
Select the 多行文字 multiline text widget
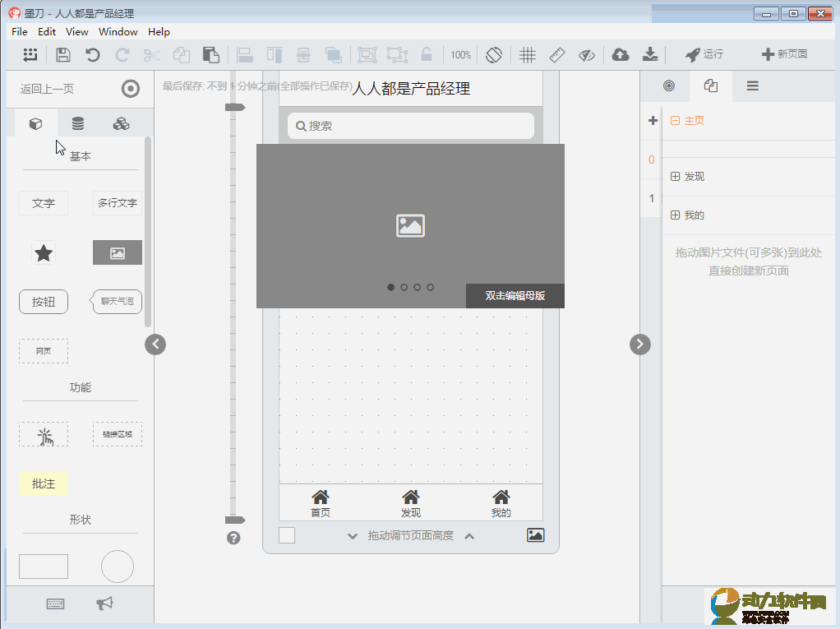pos(118,203)
